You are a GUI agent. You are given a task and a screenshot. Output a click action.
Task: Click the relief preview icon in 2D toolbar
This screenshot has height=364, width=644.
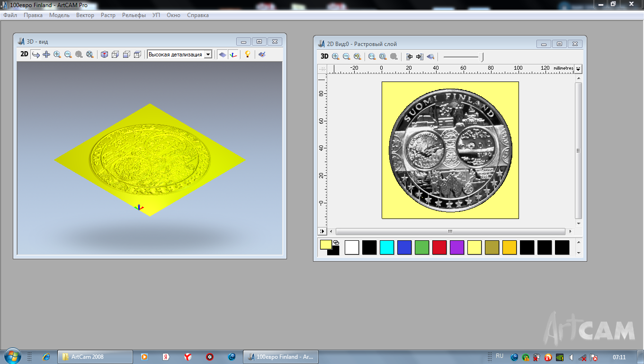coord(430,56)
